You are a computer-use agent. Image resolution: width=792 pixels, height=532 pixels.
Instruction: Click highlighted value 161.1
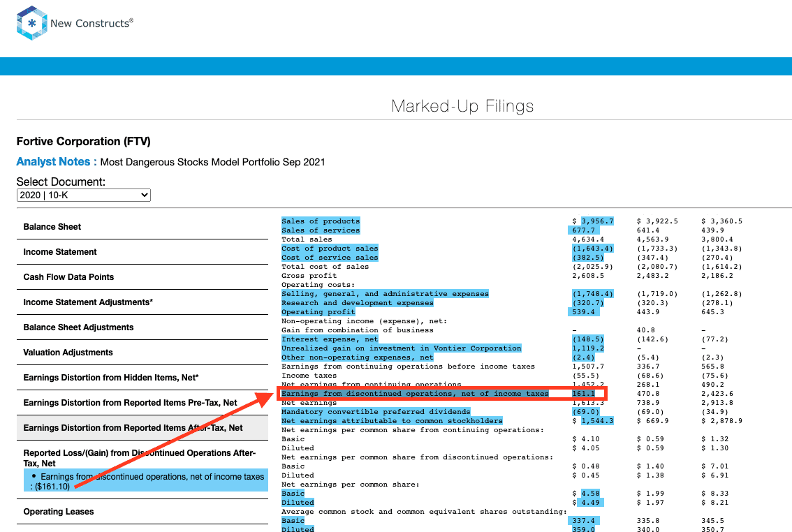point(583,394)
